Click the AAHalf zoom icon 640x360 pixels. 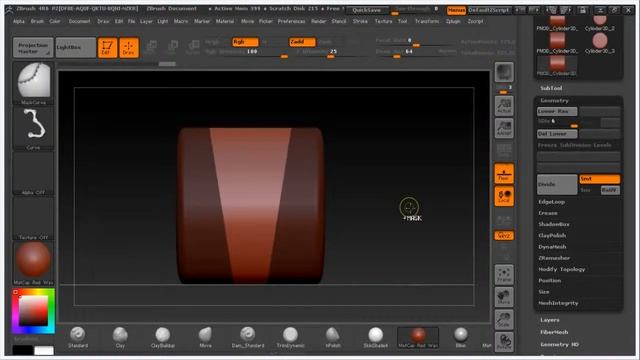tap(504, 129)
